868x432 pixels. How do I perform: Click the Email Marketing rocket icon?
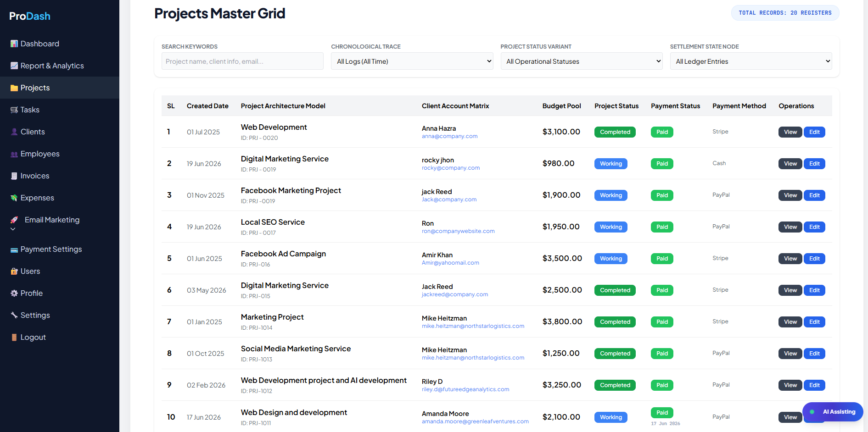tap(14, 220)
